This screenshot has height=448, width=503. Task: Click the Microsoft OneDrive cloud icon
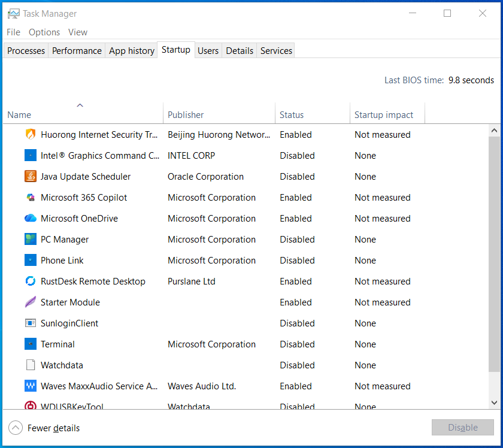31,218
